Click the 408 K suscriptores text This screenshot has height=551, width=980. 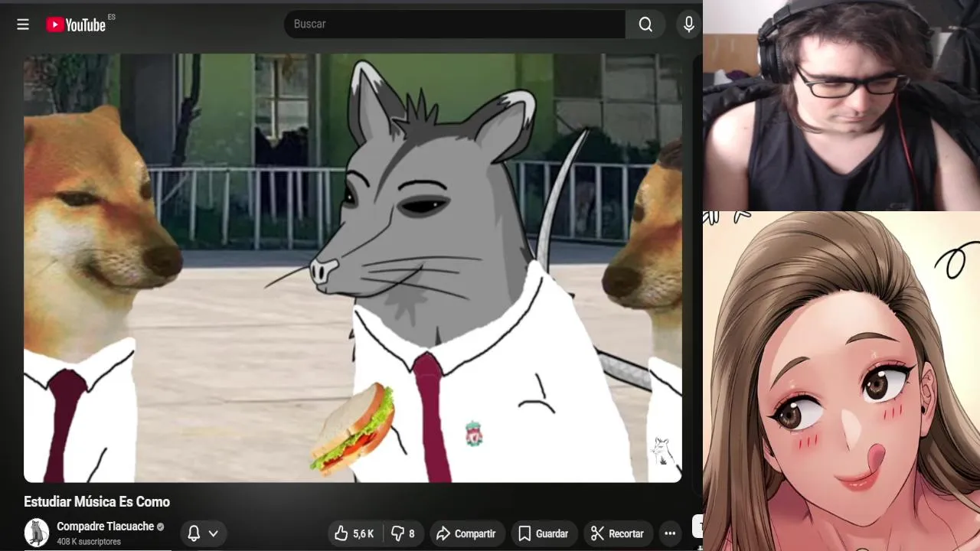[x=89, y=542]
